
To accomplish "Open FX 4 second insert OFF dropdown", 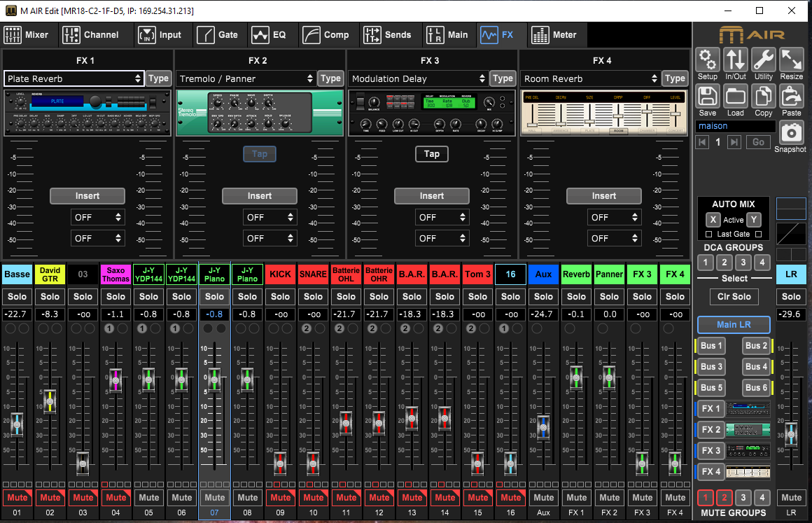I will pos(614,238).
